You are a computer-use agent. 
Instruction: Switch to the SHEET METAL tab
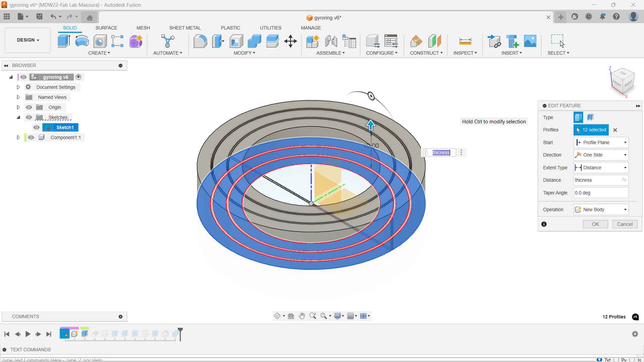[x=185, y=28]
